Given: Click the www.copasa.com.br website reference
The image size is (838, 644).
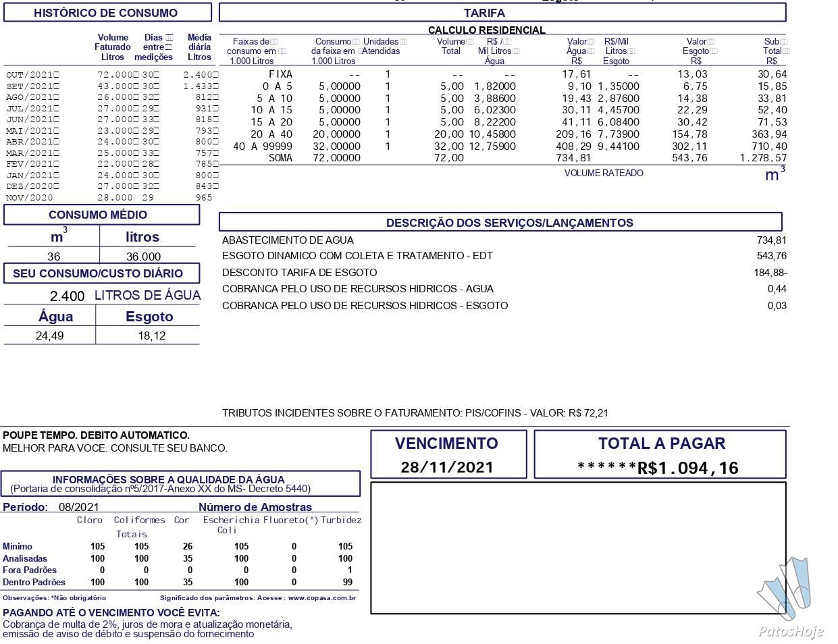Looking at the screenshot, I should coord(321,598).
